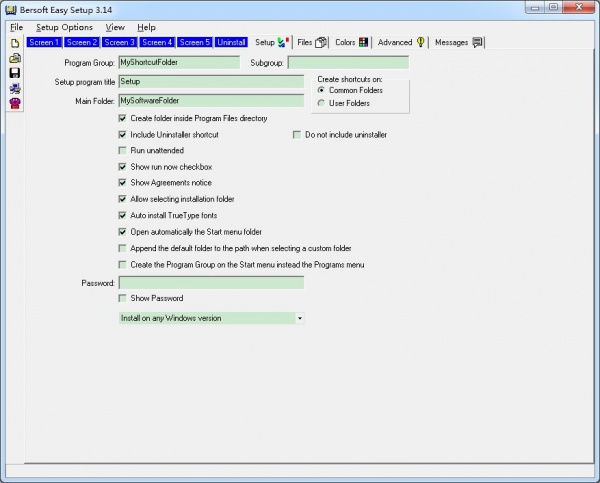The image size is (600, 483).
Task: Expand the 'Install on any Windows version' dropdown
Action: (299, 318)
